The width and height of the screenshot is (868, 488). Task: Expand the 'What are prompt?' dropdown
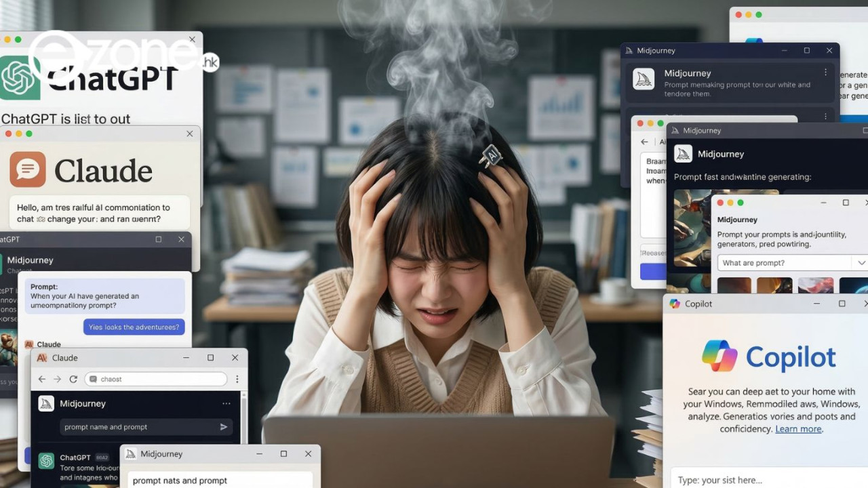(862, 262)
